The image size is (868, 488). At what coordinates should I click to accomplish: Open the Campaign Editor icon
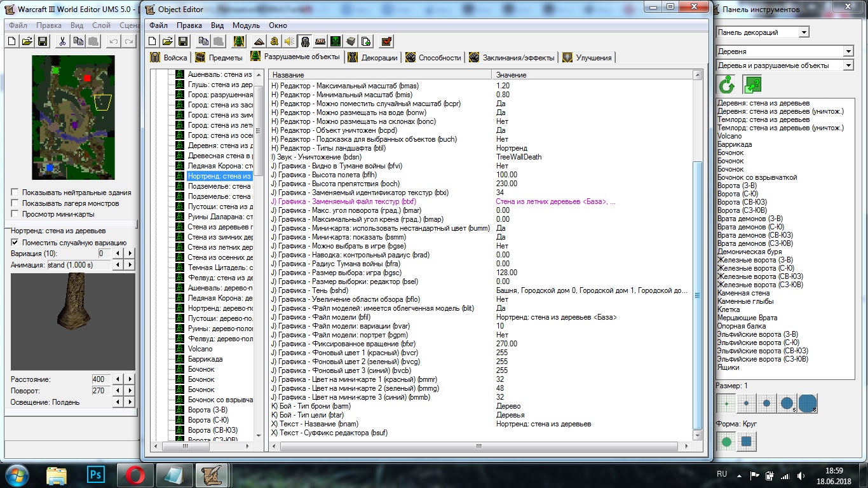320,41
